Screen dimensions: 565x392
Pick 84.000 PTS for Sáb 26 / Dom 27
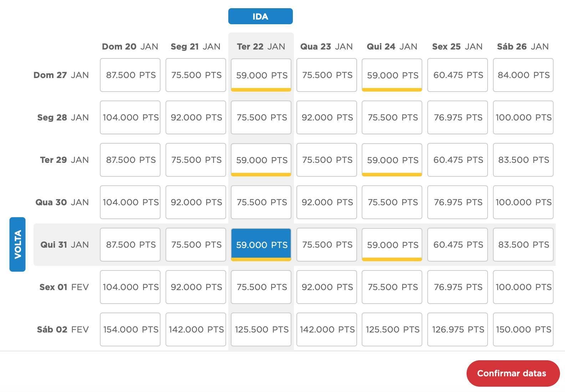pyautogui.click(x=523, y=75)
